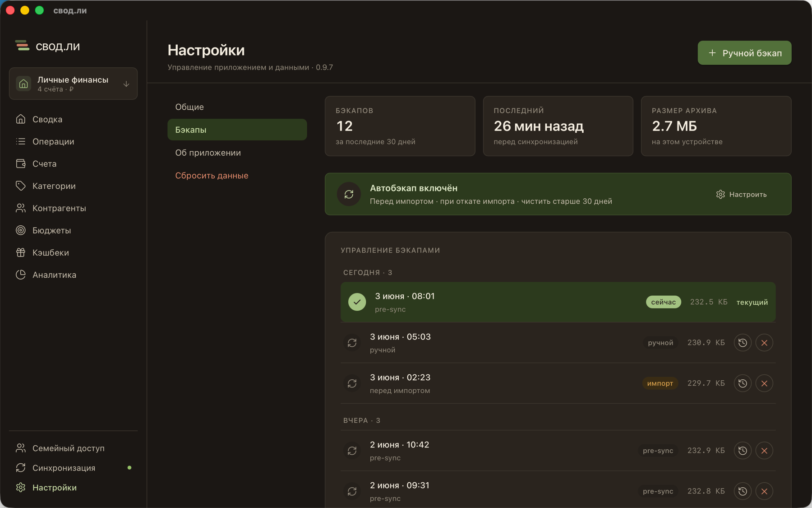Delete the 3 июня 02:23 backup
The width and height of the screenshot is (812, 508).
(764, 383)
